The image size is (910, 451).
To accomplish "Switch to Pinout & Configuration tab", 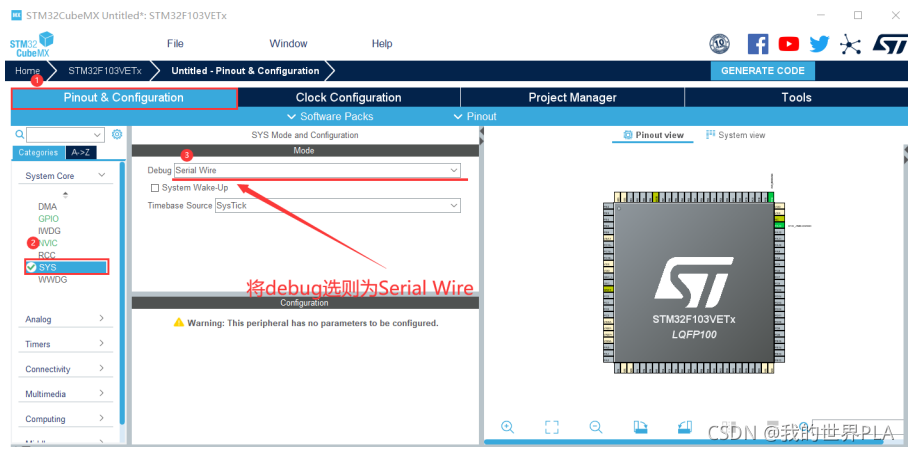I will click(x=124, y=98).
